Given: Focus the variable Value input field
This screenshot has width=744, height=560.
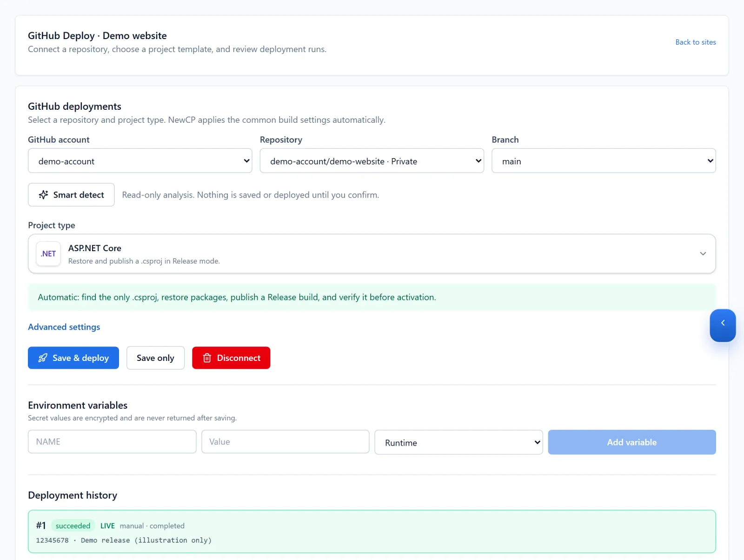Looking at the screenshot, I should 286,442.
